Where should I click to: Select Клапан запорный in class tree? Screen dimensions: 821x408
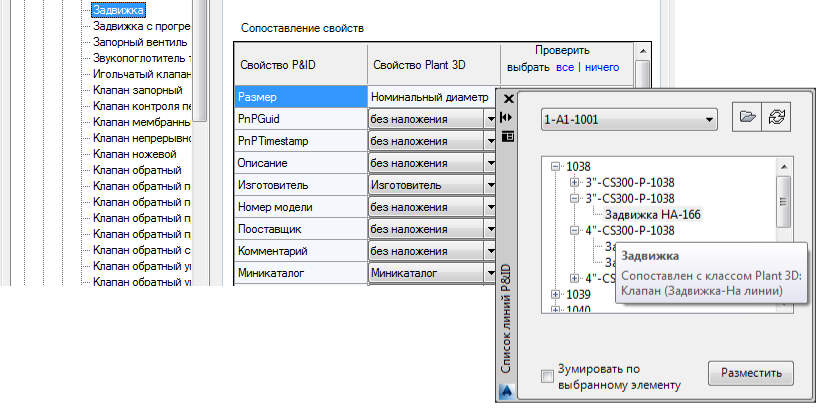click(138, 90)
